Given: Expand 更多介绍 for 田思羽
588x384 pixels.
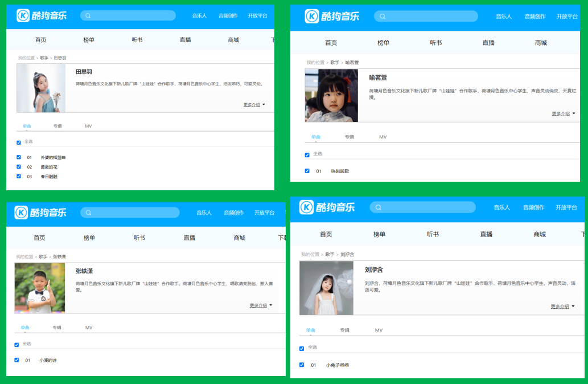Looking at the screenshot, I should pyautogui.click(x=254, y=105).
